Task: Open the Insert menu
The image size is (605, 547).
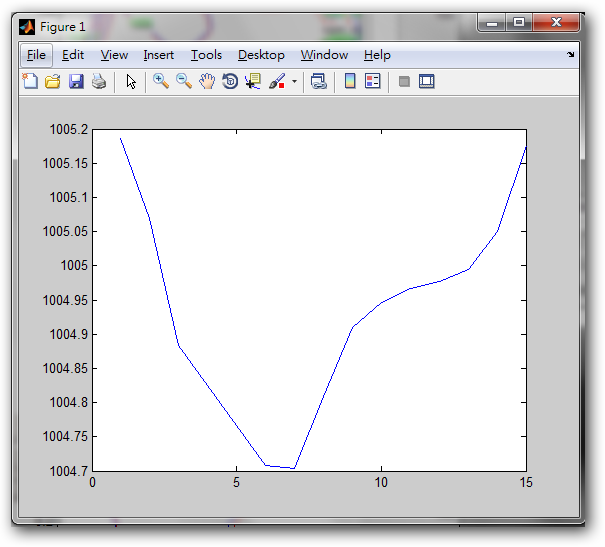Action: tap(158, 55)
